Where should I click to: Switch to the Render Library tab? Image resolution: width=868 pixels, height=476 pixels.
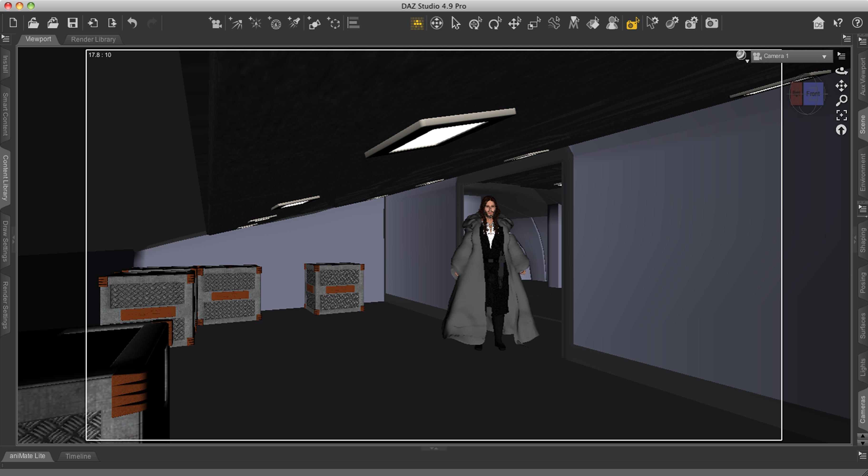coord(93,40)
